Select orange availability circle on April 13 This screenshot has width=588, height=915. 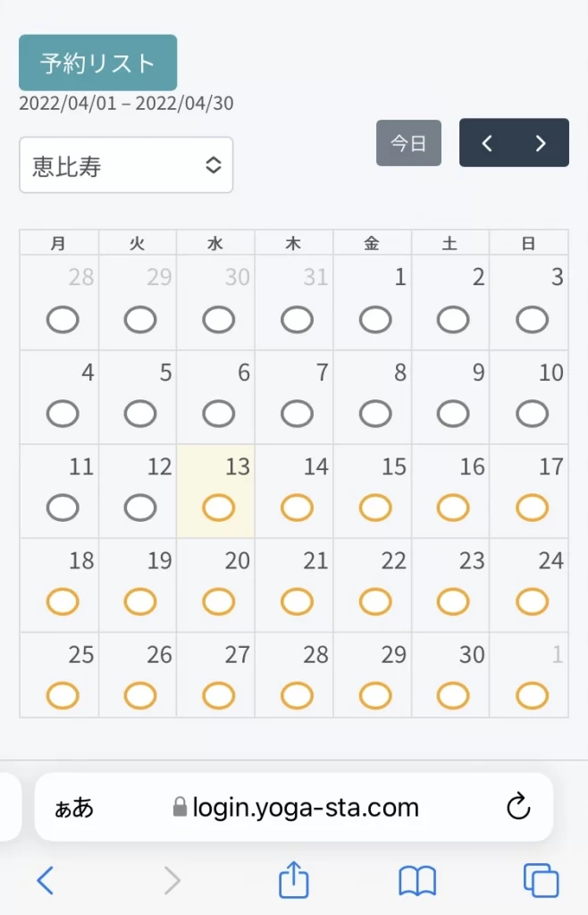click(219, 508)
